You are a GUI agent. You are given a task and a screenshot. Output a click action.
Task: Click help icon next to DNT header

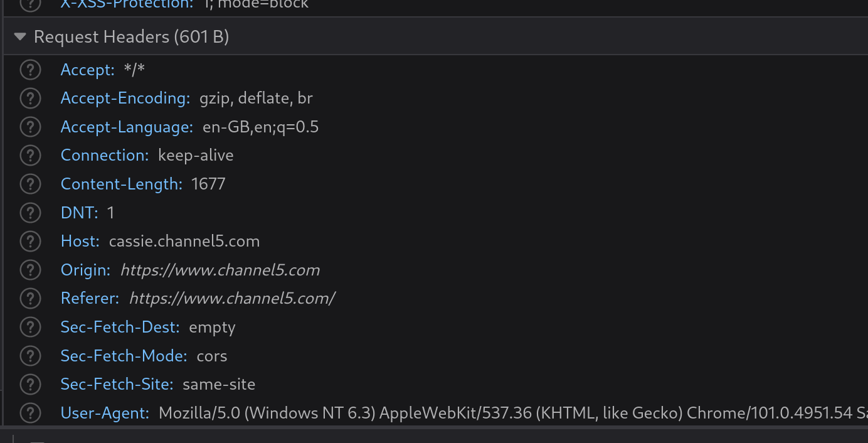click(30, 213)
